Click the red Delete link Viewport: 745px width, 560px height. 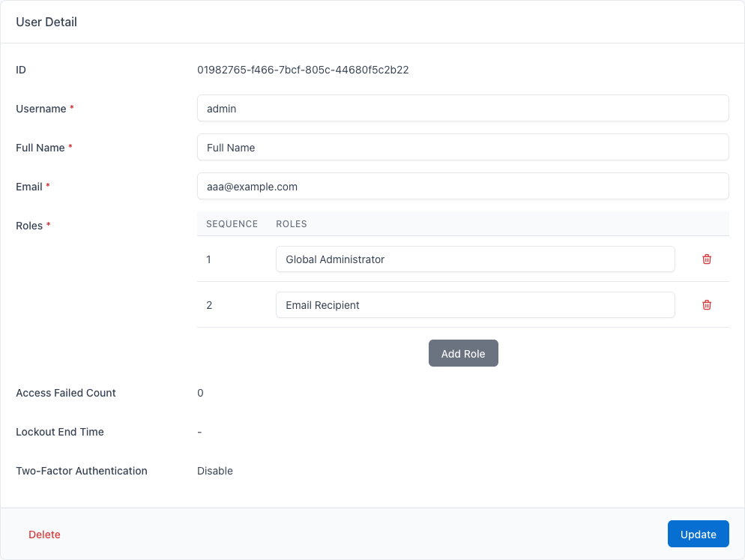point(44,535)
